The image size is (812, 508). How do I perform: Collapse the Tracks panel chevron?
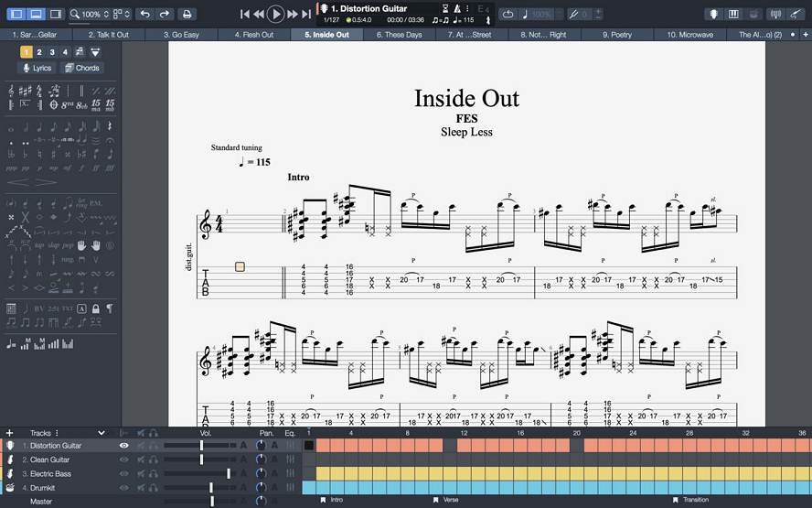point(101,433)
